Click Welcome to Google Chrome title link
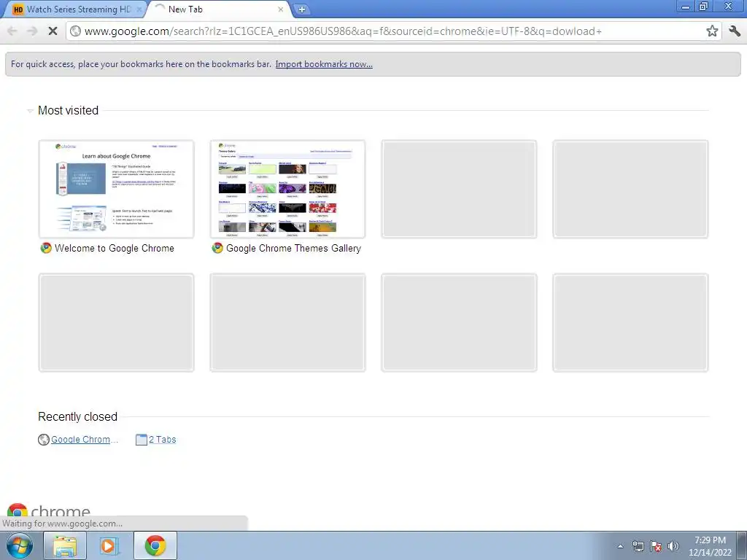747x560 pixels. coord(115,248)
